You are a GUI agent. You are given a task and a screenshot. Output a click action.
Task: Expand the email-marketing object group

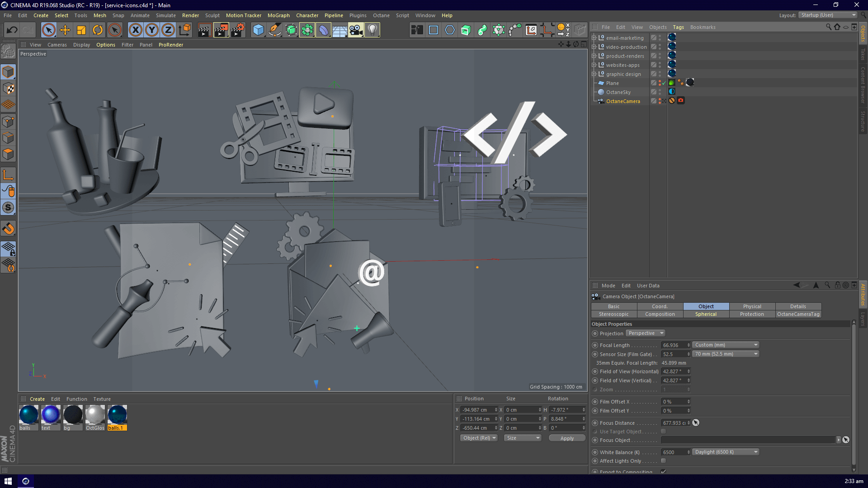coord(594,38)
